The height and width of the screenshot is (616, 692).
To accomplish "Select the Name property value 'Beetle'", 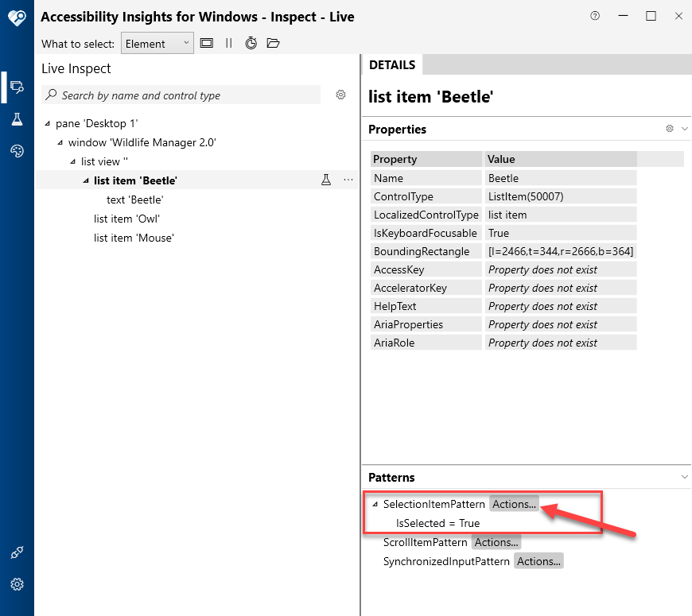I will click(x=561, y=178).
